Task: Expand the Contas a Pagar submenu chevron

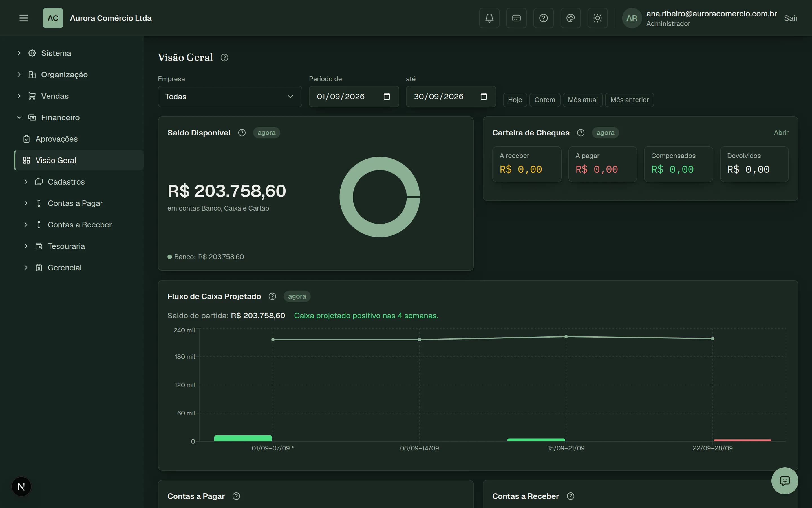Action: pyautogui.click(x=26, y=203)
